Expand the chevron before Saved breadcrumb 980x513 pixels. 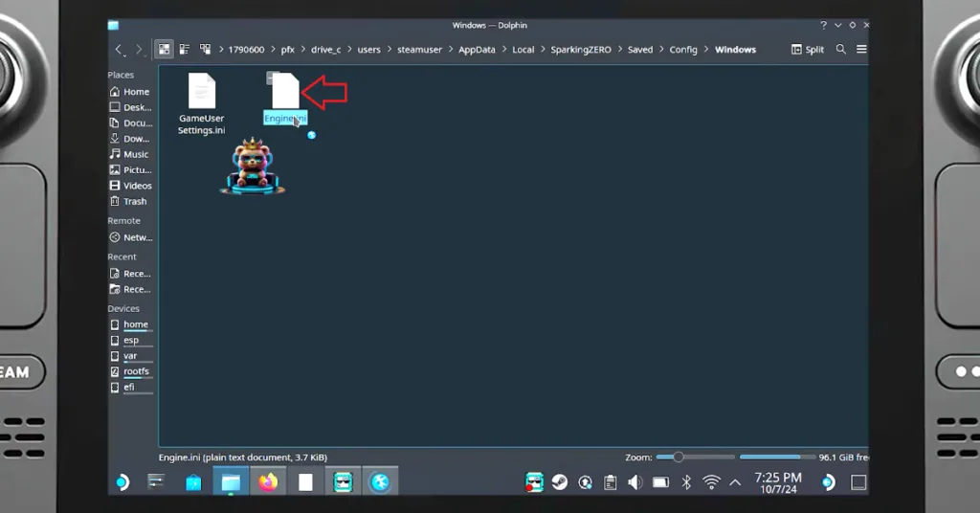click(619, 50)
